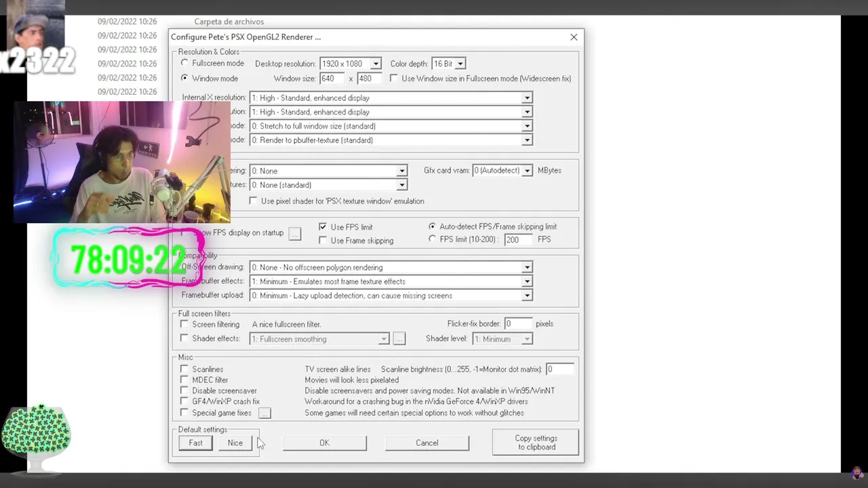Open Special game fixes options button

(x=264, y=413)
